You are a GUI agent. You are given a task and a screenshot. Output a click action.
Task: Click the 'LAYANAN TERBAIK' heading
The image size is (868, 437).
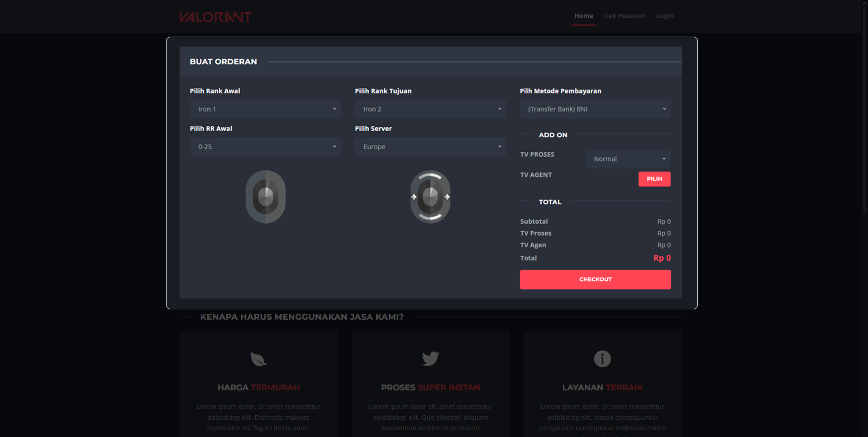click(602, 388)
